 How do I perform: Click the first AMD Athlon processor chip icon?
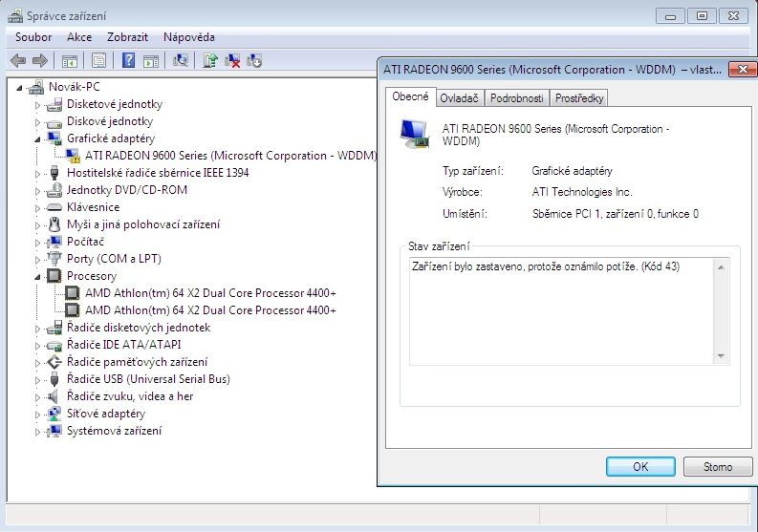(72, 293)
